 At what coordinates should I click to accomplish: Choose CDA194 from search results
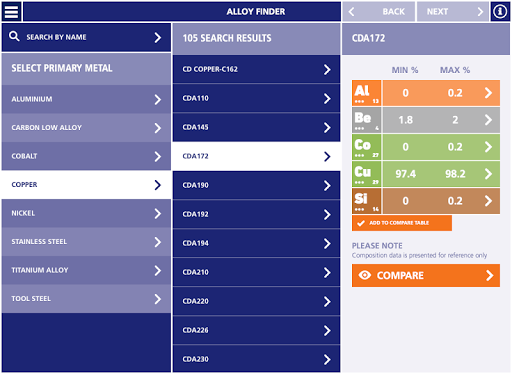256,243
